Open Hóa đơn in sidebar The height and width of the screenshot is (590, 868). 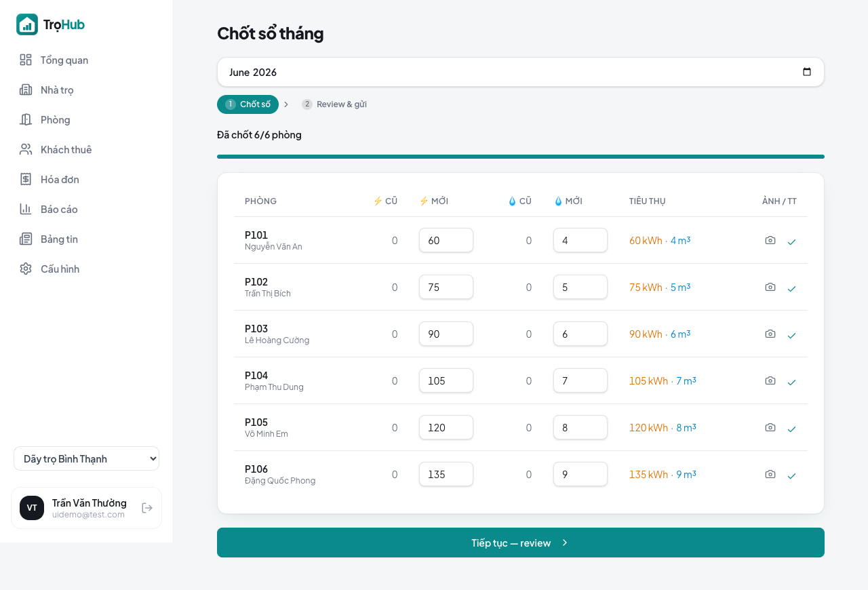[87, 179]
